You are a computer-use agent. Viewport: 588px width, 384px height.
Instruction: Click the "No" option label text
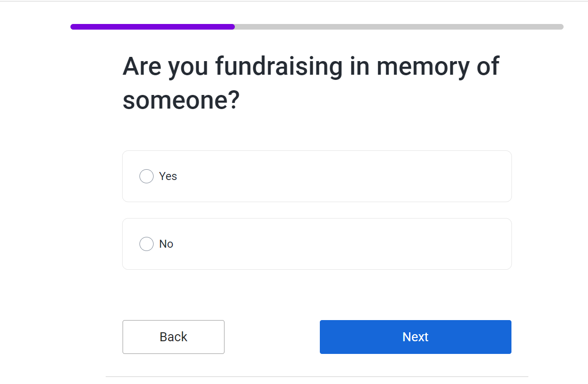pos(166,244)
